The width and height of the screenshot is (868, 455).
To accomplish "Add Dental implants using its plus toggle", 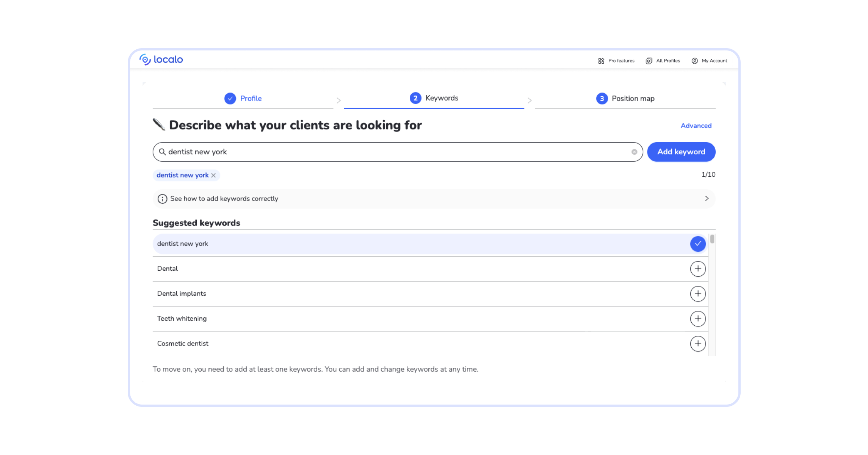I will point(698,293).
